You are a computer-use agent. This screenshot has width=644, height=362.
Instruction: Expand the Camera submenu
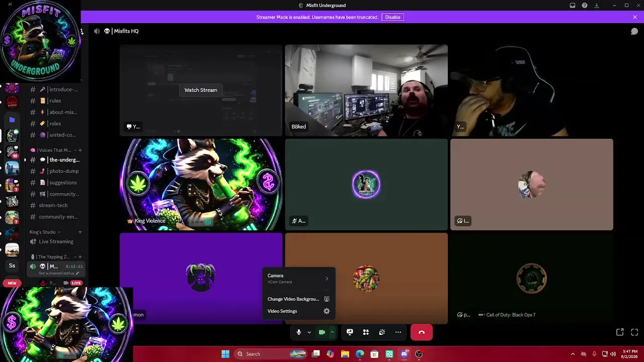pyautogui.click(x=299, y=279)
